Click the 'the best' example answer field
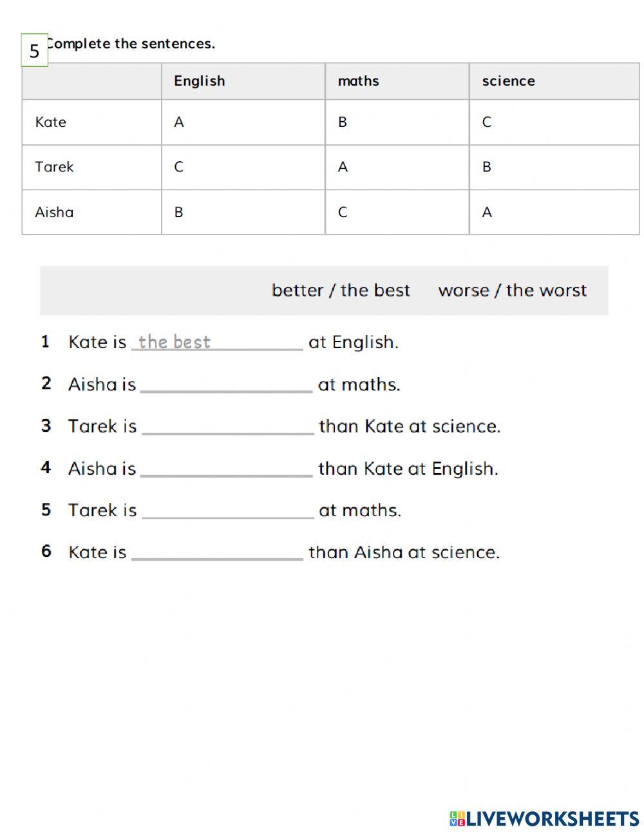This screenshot has width=644, height=832. [x=217, y=342]
